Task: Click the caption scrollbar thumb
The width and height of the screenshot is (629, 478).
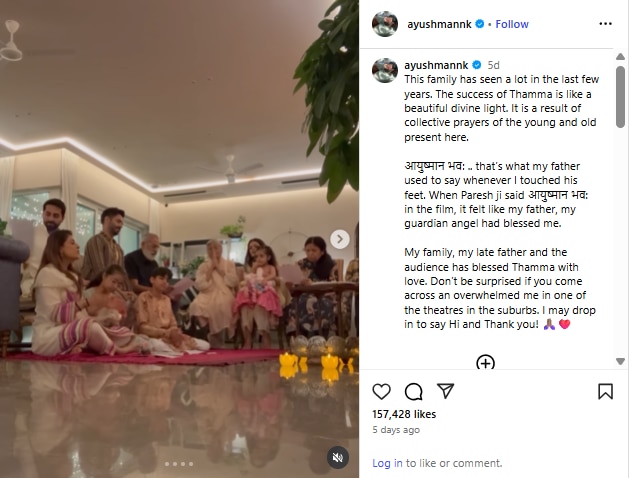Action: [620, 97]
